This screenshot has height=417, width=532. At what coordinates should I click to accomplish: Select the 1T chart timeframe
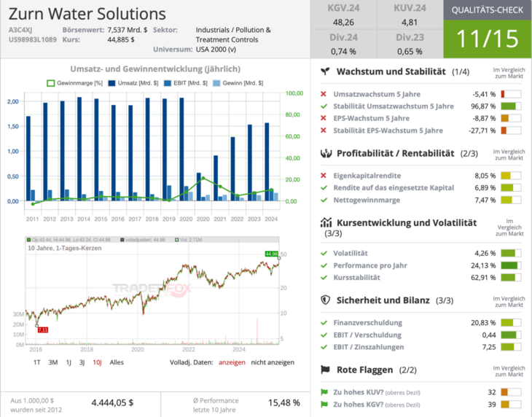[x=36, y=362]
